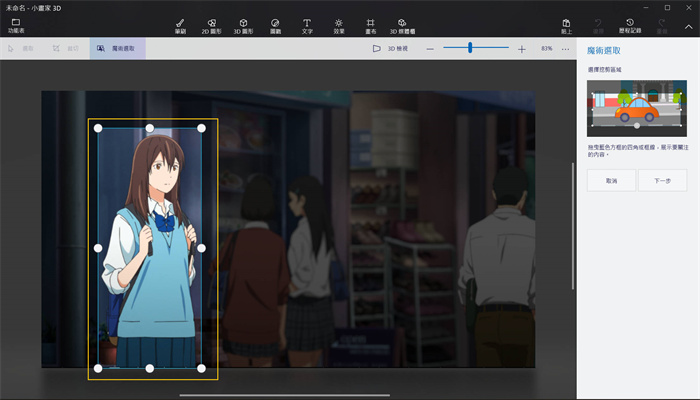Expand the Menu (功能表) in top-left
The image size is (700, 400).
16,25
